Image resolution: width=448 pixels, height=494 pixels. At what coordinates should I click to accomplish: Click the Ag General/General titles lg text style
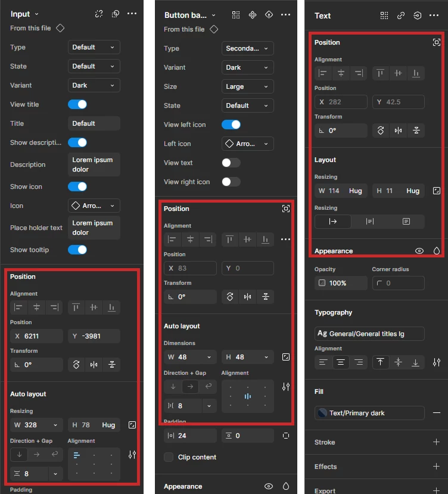pyautogui.click(x=369, y=334)
